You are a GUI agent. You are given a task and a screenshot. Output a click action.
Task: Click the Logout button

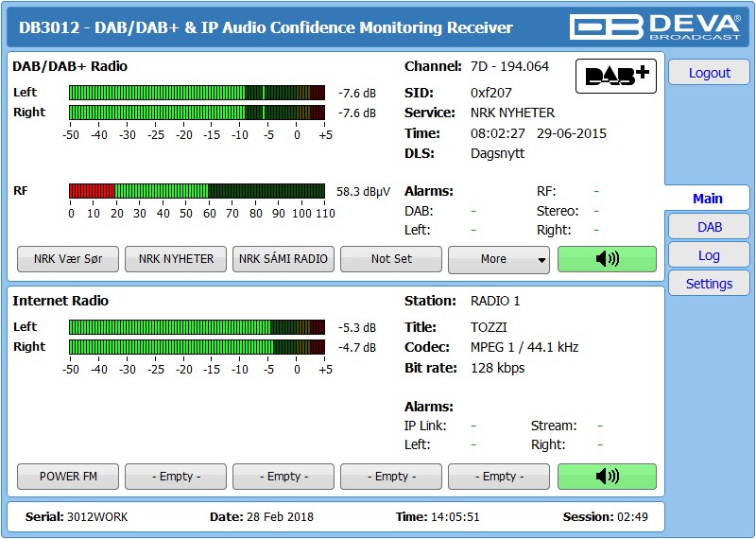pos(710,73)
